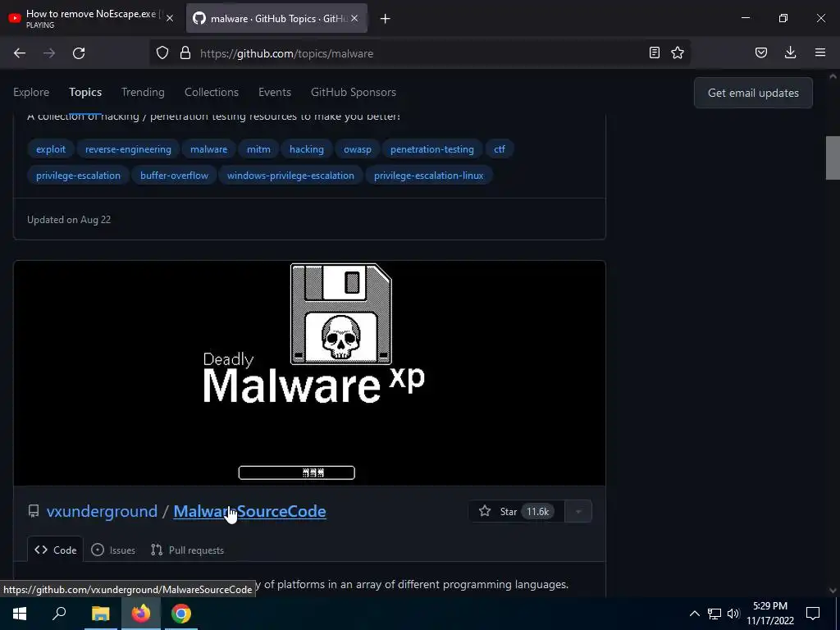The width and height of the screenshot is (840, 630).
Task: Select the malware topic tag
Action: pos(209,149)
